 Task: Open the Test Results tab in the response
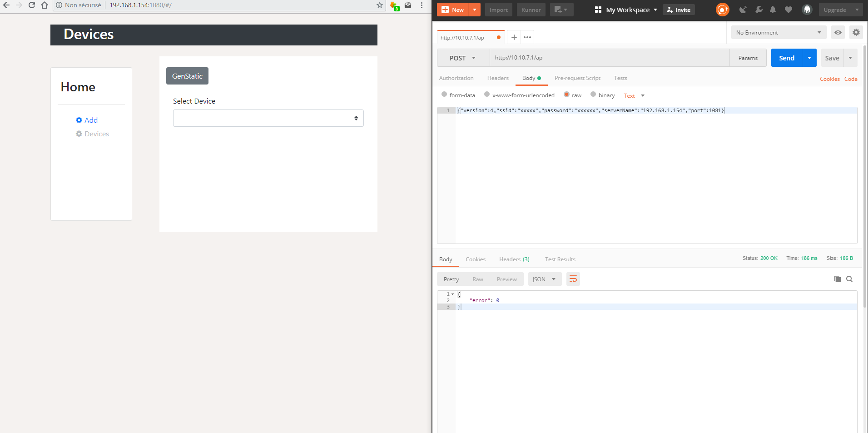click(560, 259)
